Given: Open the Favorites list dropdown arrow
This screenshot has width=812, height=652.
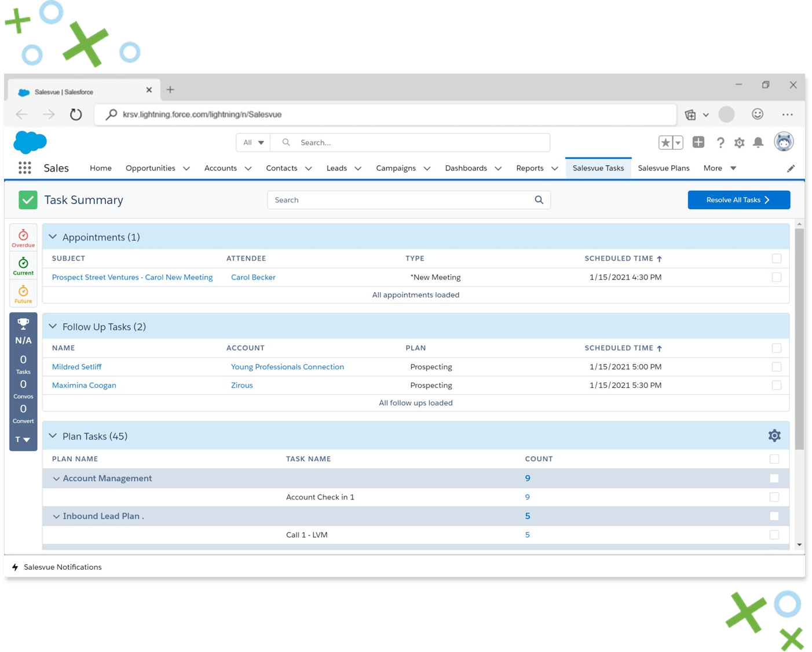Looking at the screenshot, I should (678, 143).
